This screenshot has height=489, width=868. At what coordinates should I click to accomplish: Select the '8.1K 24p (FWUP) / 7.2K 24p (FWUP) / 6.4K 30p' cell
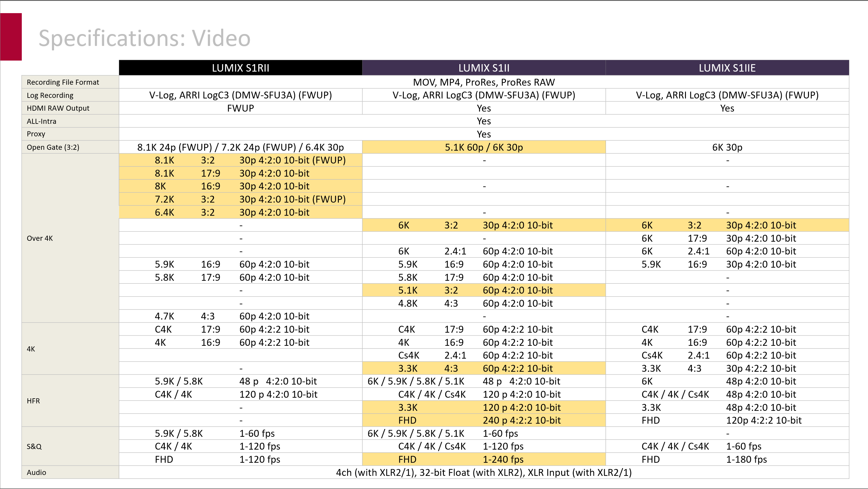(241, 147)
